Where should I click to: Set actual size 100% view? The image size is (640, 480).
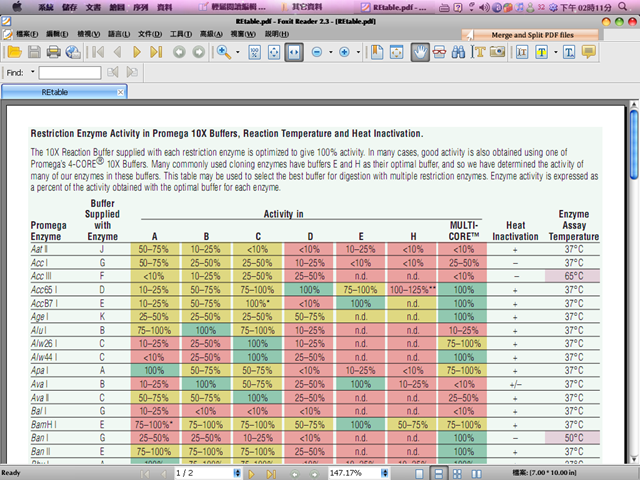(x=255, y=52)
